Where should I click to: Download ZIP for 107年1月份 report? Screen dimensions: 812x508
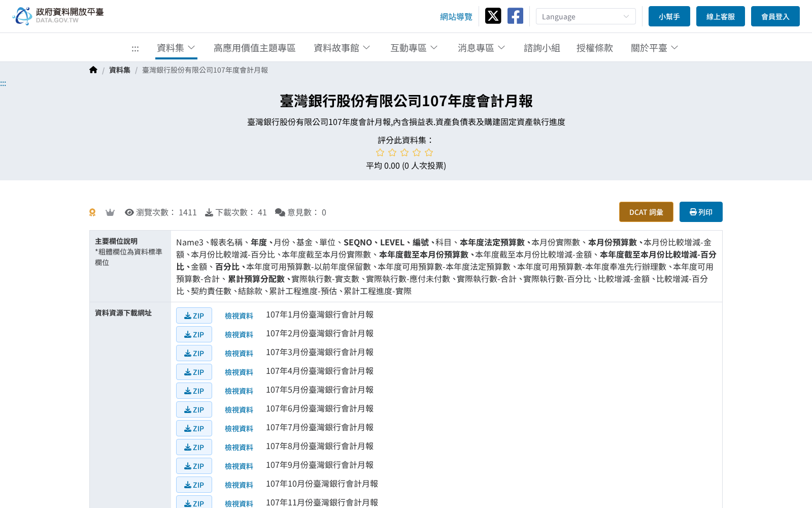[x=194, y=315]
